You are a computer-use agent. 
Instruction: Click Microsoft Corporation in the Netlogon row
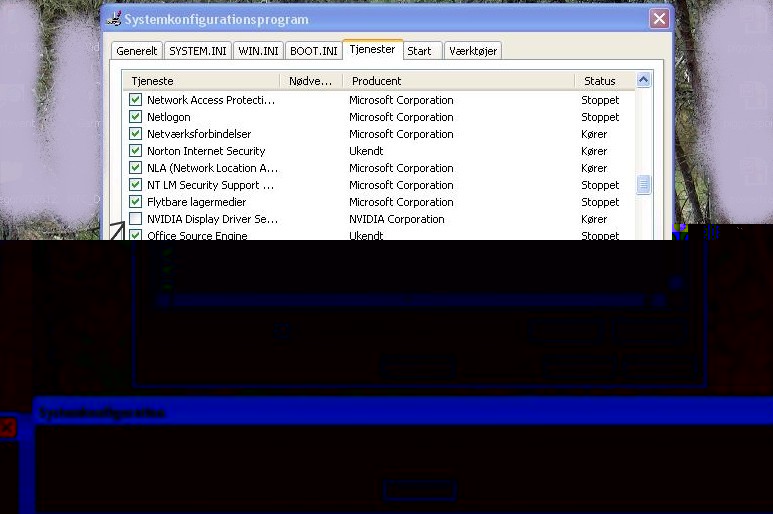pos(401,117)
